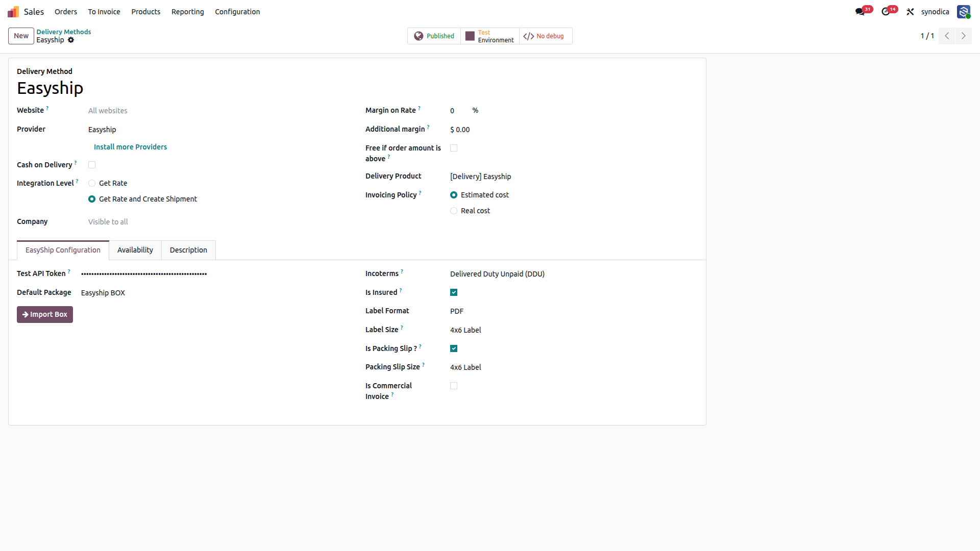Click the synodica database name
The height and width of the screenshot is (551, 980).
coord(935,12)
